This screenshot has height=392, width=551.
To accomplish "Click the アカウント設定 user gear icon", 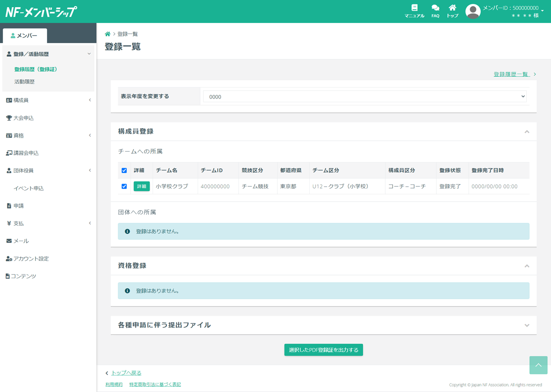I will click(x=9, y=259).
